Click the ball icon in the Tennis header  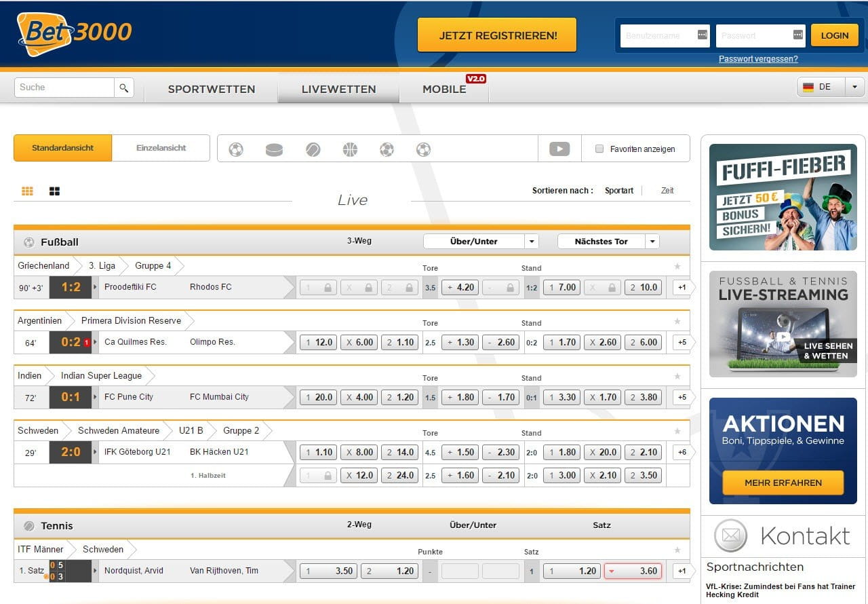29,526
